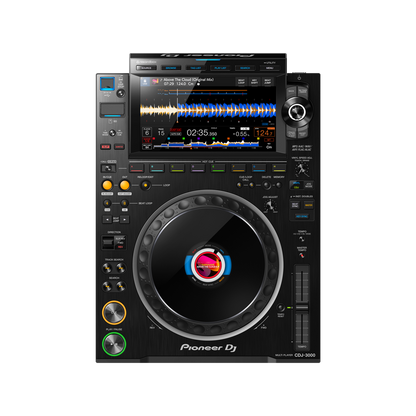Screen dimensions: 416x416
Task: Open the SEARCH view
Action: (245, 68)
